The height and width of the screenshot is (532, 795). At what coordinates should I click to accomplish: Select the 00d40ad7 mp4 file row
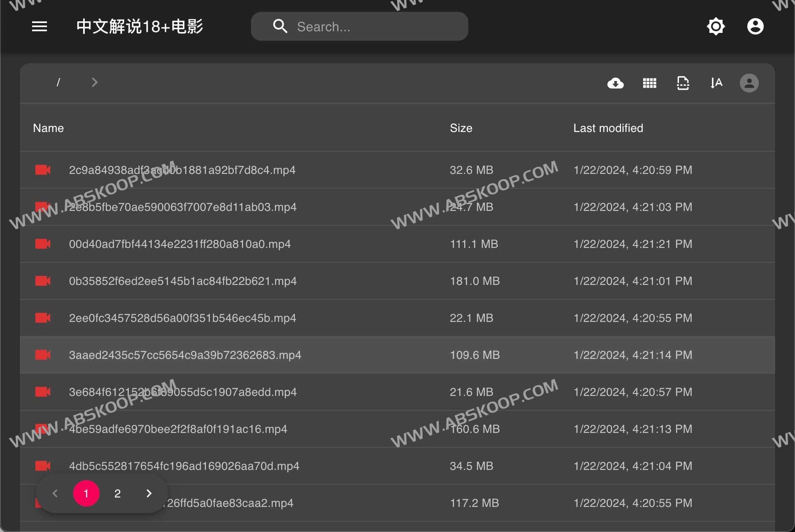(x=397, y=243)
